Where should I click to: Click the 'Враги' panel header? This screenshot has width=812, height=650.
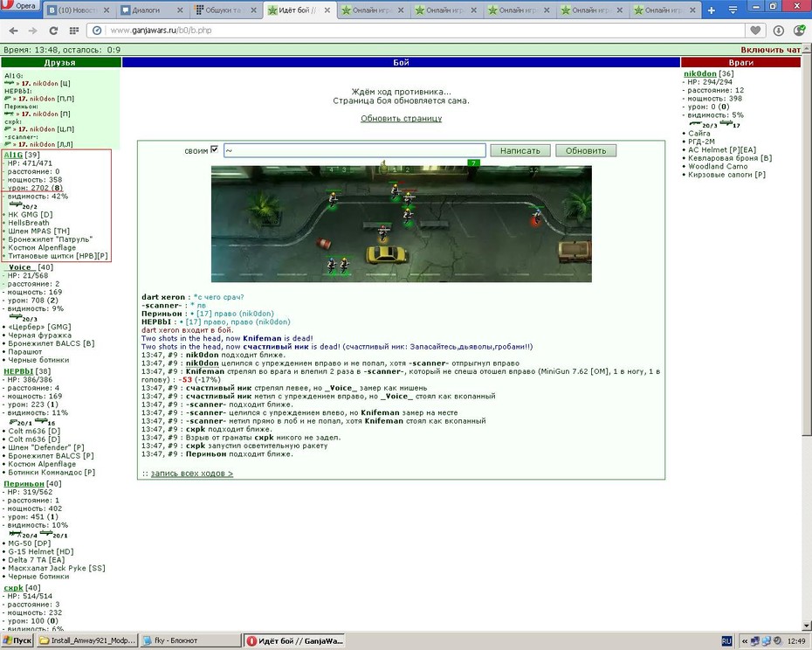[741, 62]
